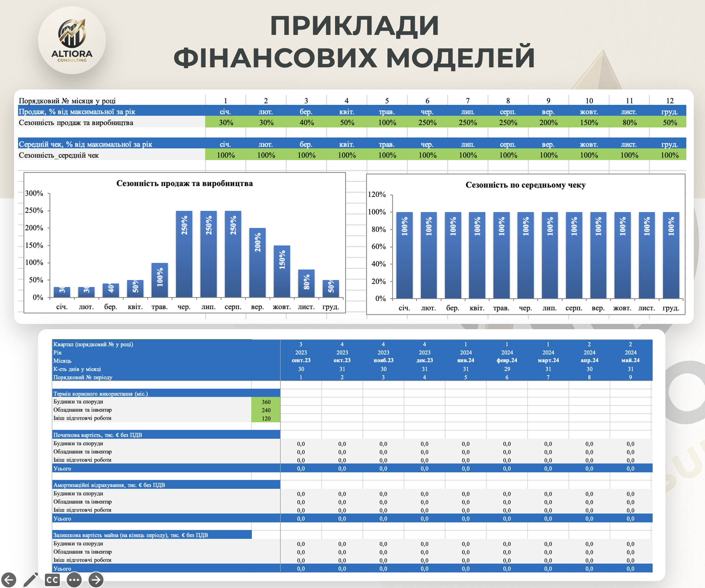The height and width of the screenshot is (588, 705).
Task: Click the 40% cell under бер.
Action: (x=306, y=123)
